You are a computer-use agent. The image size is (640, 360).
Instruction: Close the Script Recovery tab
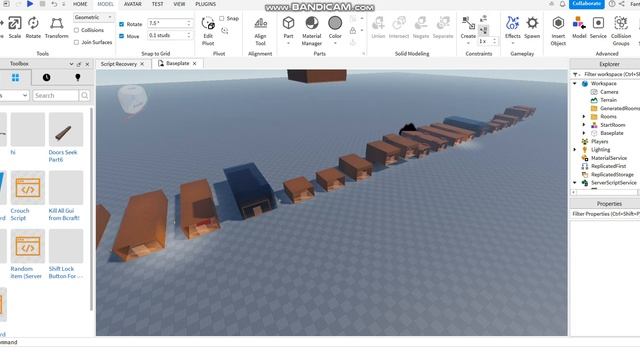point(142,64)
